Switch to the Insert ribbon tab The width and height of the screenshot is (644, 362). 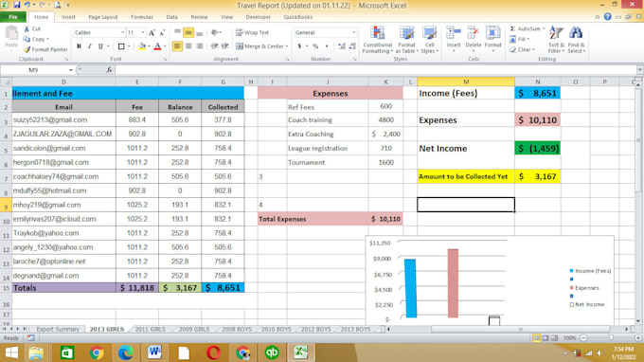point(68,17)
